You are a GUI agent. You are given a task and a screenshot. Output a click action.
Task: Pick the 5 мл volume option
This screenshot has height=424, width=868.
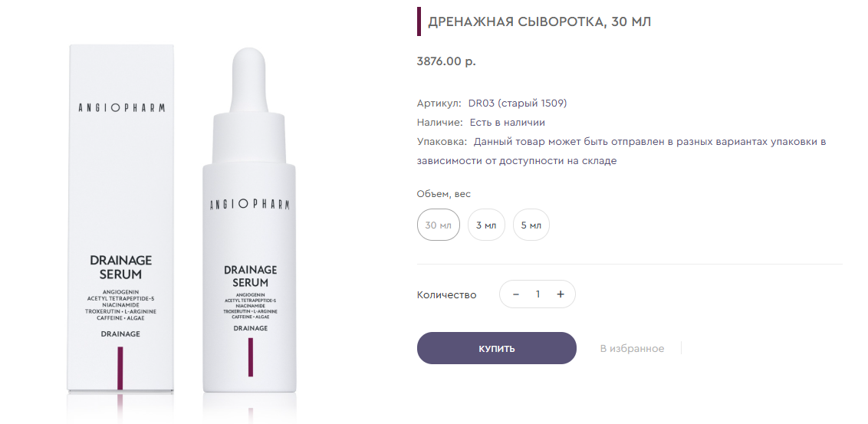pos(531,225)
